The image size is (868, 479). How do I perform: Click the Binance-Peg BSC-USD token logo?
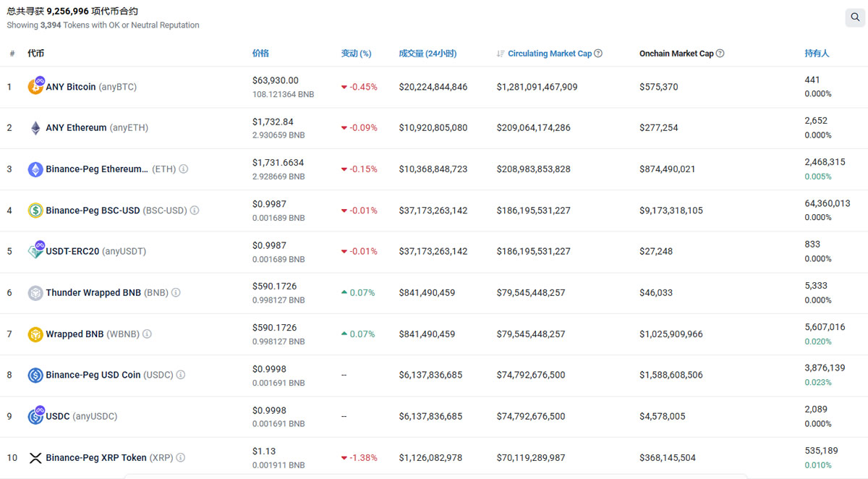tap(35, 211)
